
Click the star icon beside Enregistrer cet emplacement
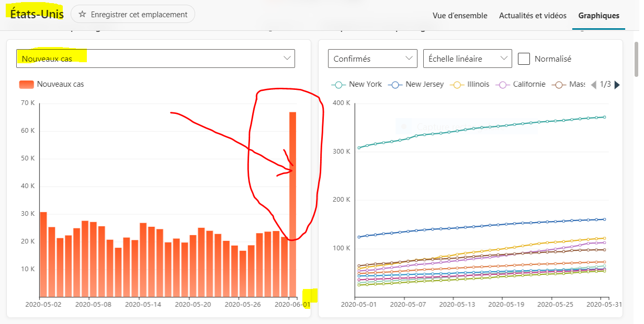pyautogui.click(x=82, y=15)
